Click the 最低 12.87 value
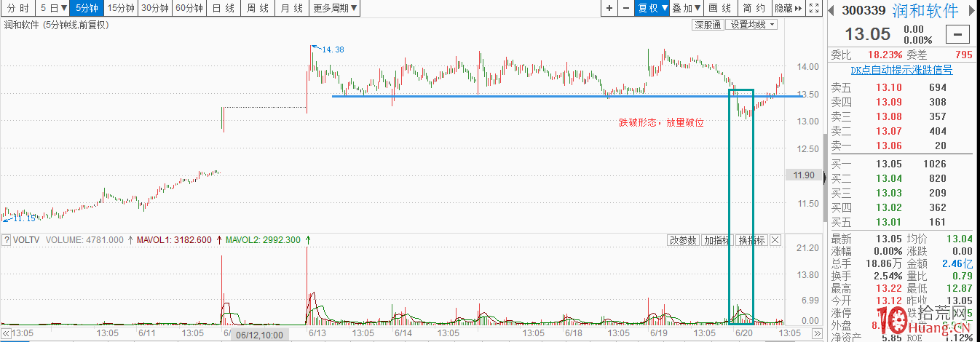This screenshot has width=980, height=342. coord(960,288)
